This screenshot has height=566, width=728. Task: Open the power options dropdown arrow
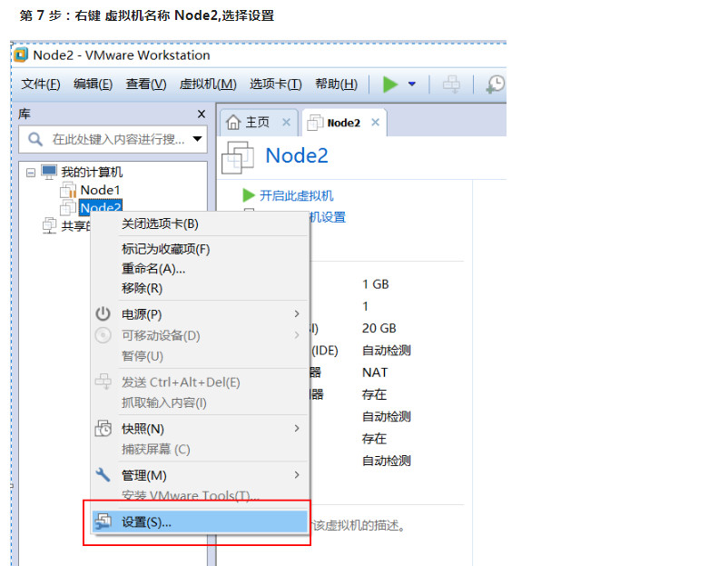[x=412, y=84]
